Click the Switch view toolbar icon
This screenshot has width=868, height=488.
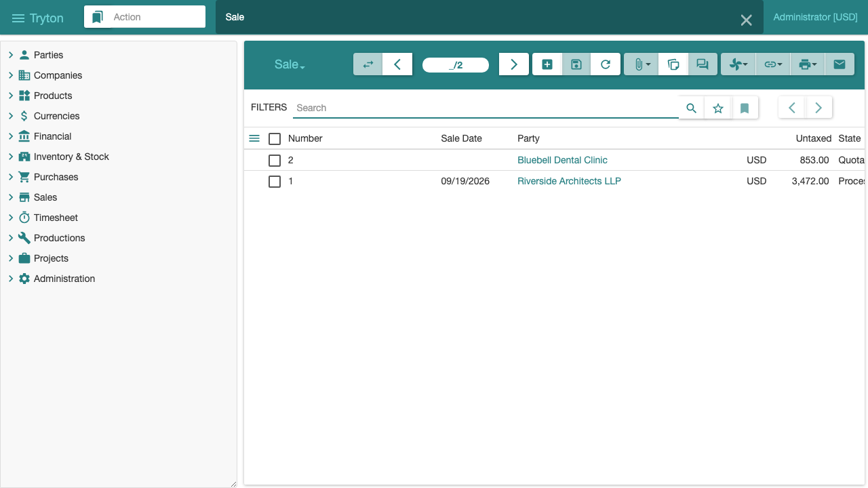click(x=368, y=64)
